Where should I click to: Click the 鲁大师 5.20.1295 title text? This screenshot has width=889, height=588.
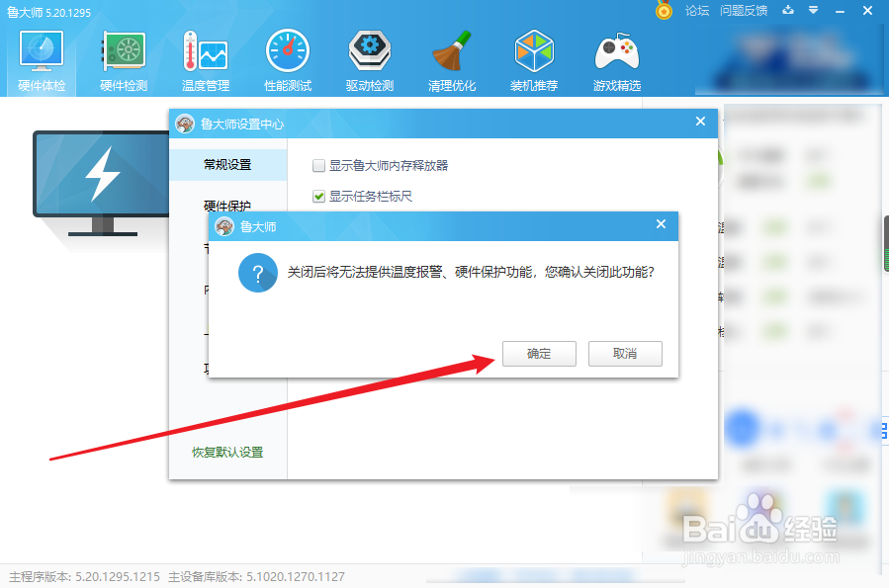coord(48,13)
